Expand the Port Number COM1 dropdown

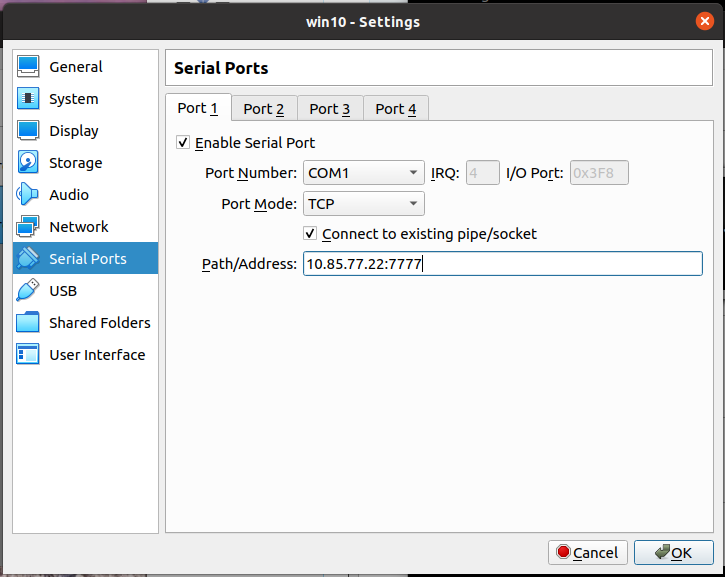point(364,173)
